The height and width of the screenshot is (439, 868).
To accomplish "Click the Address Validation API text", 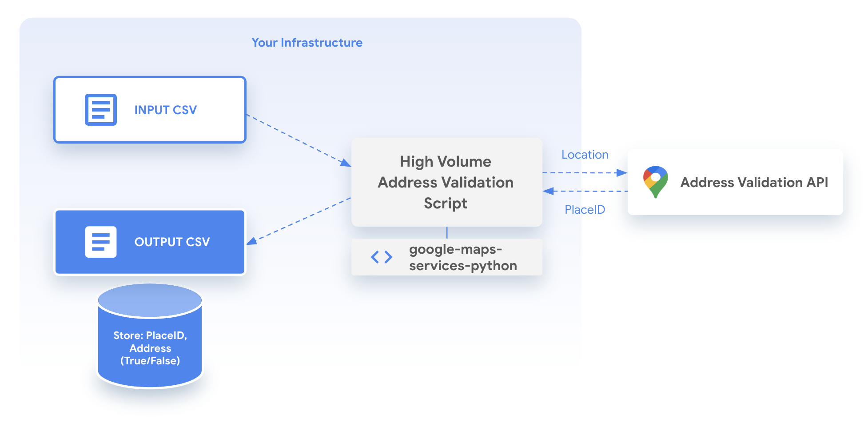I will click(754, 183).
